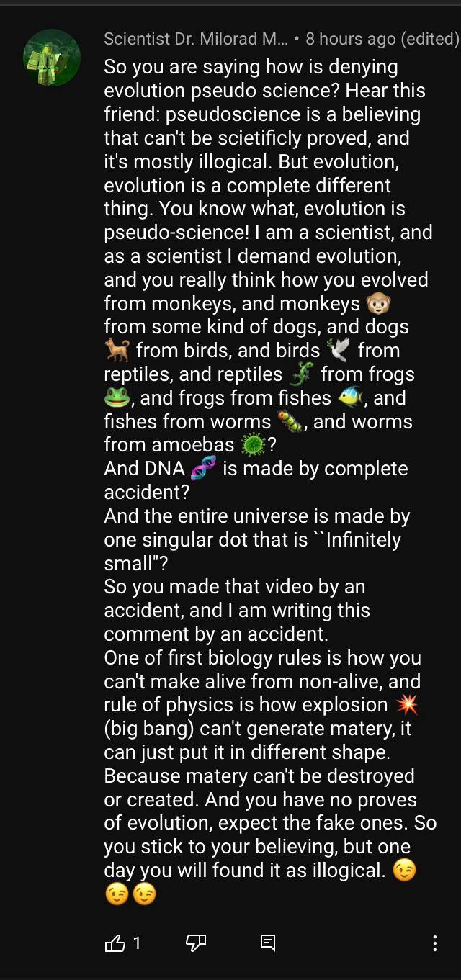Click the commenter's Roblox avatar picture
Screen dimensions: 461x980
tap(52, 58)
